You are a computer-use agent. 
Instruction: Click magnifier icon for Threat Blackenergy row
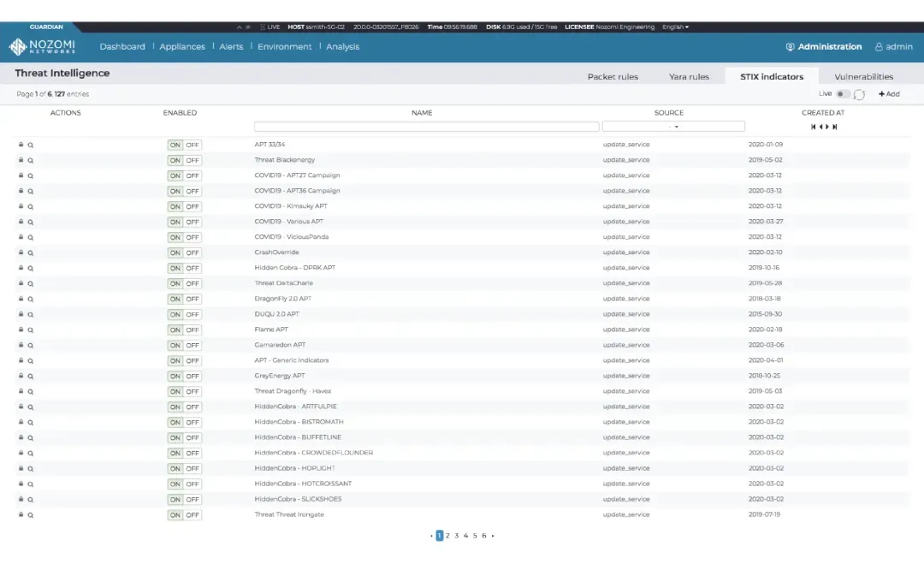[30, 159]
